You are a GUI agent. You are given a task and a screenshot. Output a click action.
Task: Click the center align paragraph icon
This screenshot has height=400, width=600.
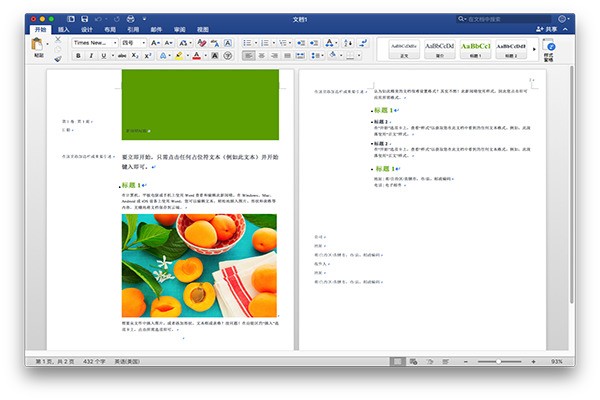pos(260,57)
